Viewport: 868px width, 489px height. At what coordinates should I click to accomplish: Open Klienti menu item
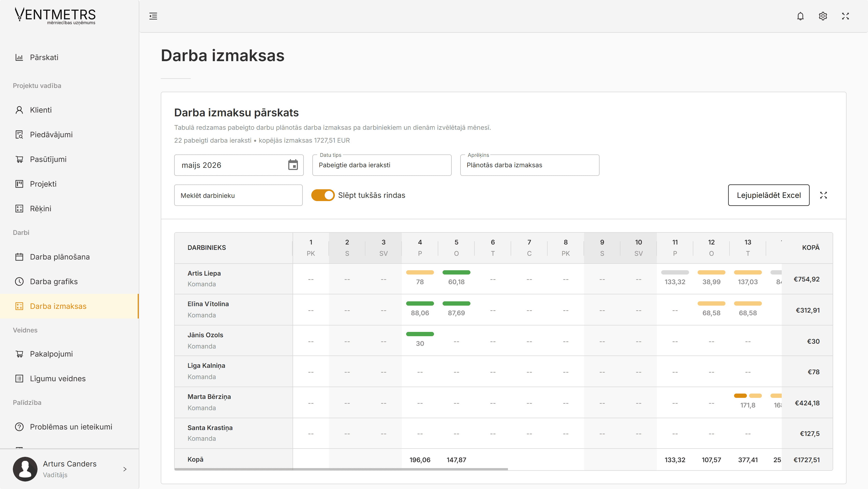[x=69, y=110]
